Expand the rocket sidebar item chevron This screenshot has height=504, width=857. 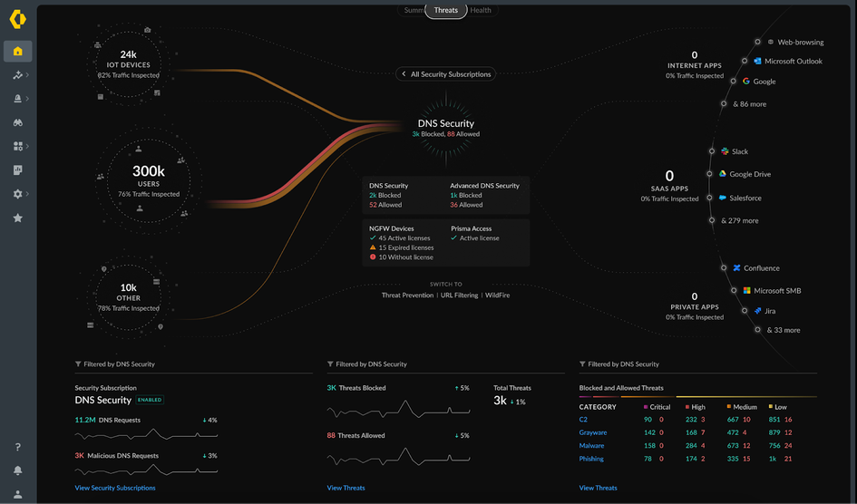pyautogui.click(x=27, y=75)
